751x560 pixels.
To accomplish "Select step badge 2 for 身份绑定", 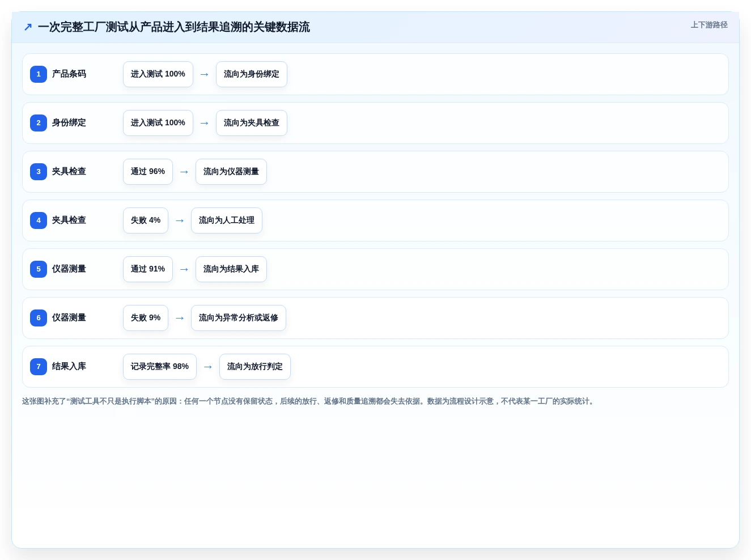I will coord(39,123).
